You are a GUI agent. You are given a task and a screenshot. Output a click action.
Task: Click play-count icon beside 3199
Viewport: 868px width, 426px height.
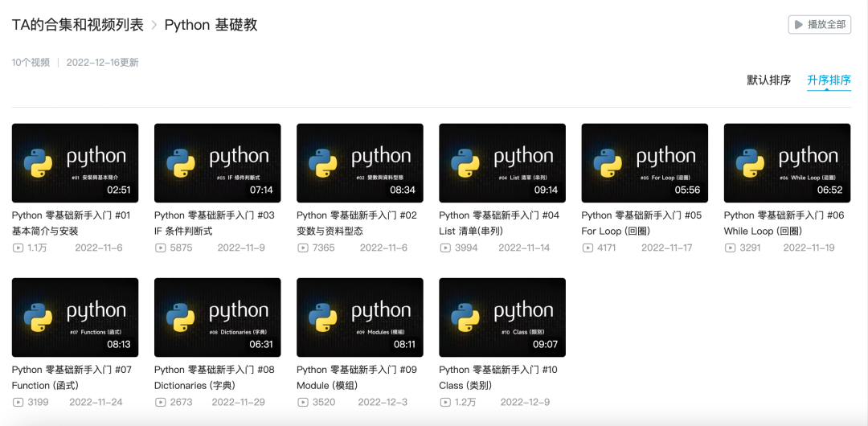click(x=18, y=402)
